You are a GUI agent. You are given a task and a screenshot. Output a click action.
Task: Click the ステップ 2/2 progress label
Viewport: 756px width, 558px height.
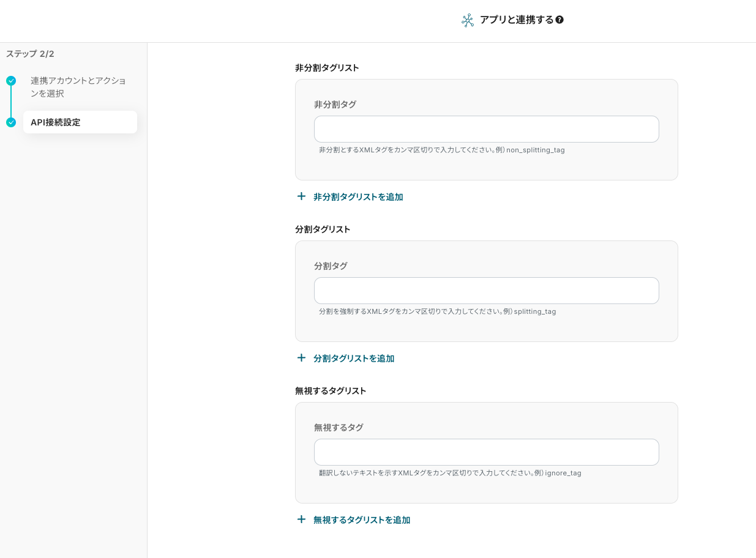click(x=30, y=54)
